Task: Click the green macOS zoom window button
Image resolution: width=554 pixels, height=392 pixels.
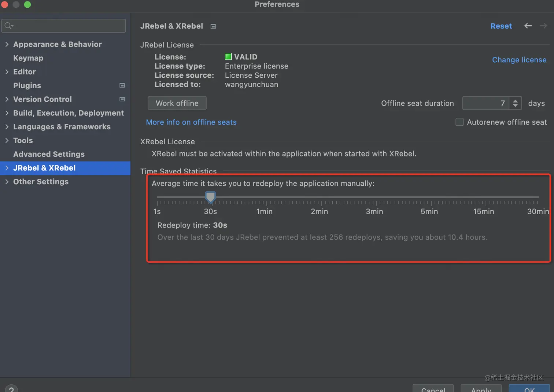Action: coord(27,4)
